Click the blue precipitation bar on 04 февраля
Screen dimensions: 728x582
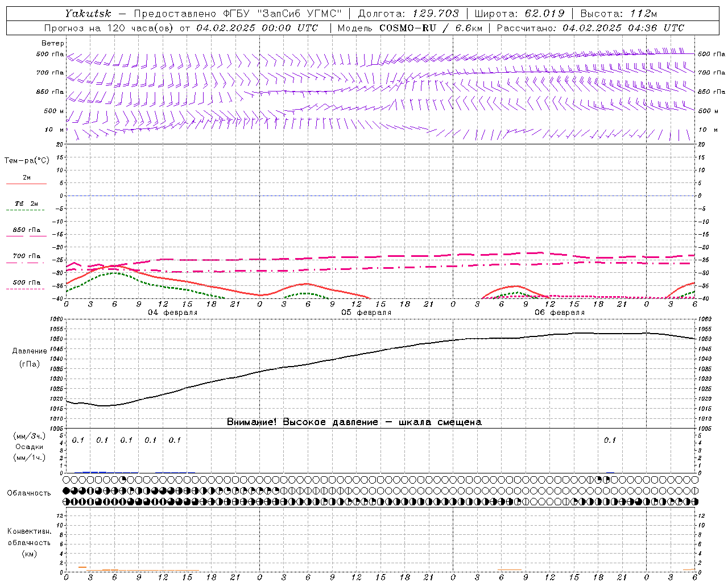click(x=94, y=472)
